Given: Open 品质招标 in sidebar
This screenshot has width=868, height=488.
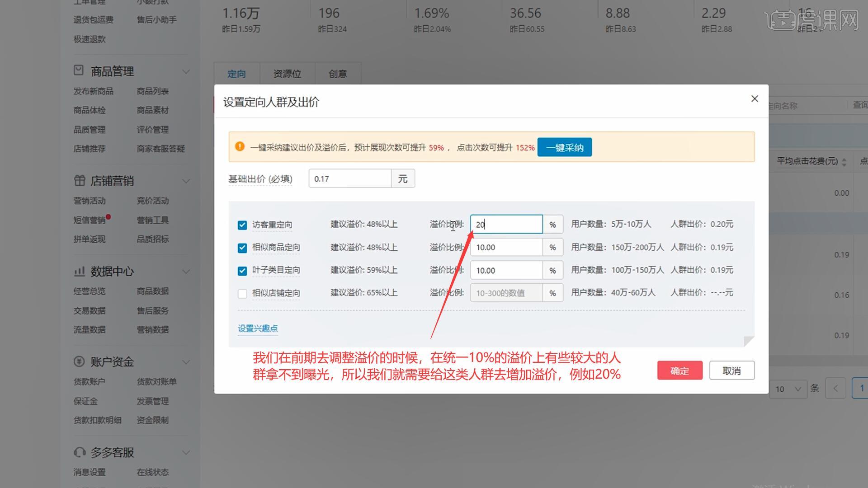Looking at the screenshot, I should pyautogui.click(x=153, y=239).
